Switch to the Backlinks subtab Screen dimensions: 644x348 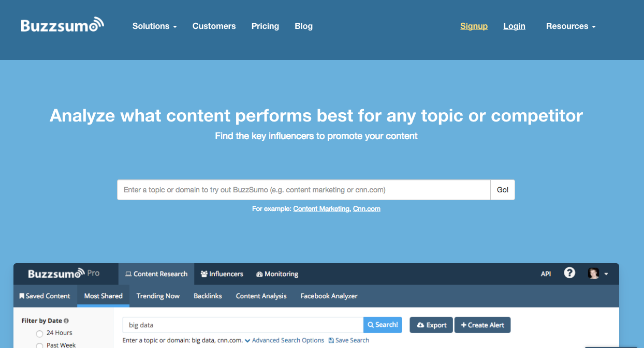[208, 296]
